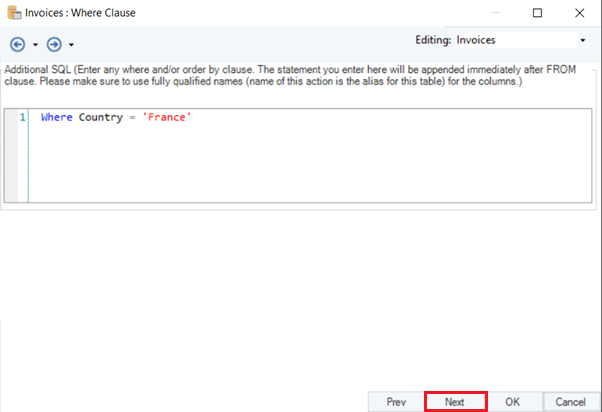Close the Where Clause dialog
The height and width of the screenshot is (412, 602).
point(579,13)
